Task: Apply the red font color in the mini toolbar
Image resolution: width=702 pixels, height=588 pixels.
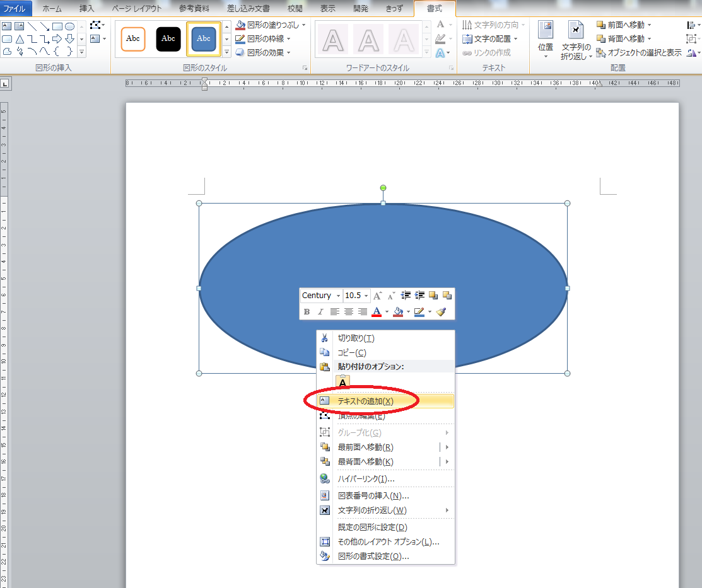Action: pos(377,312)
